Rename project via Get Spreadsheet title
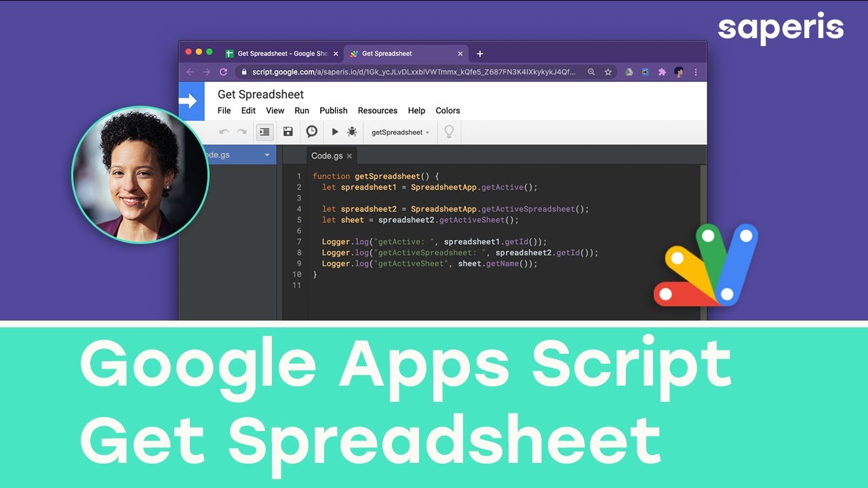Viewport: 868px width, 488px height. click(x=260, y=94)
